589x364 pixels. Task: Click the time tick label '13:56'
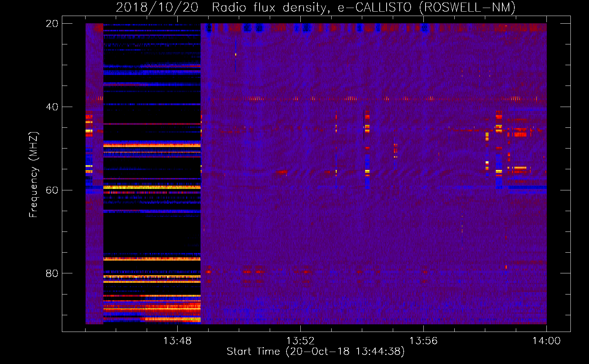coord(423,341)
